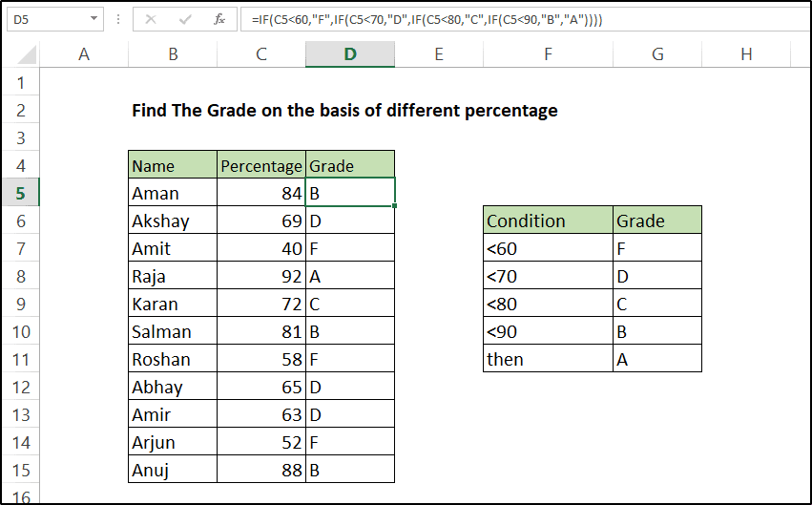812x505 pixels.
Task: Click the formula bar text with IF formula
Action: coord(427,20)
